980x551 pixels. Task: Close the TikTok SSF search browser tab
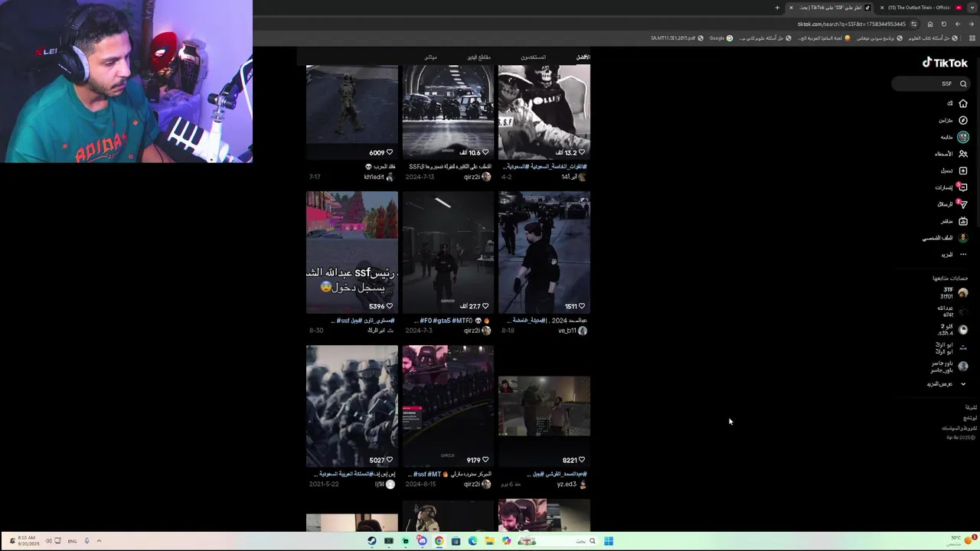[x=791, y=8]
